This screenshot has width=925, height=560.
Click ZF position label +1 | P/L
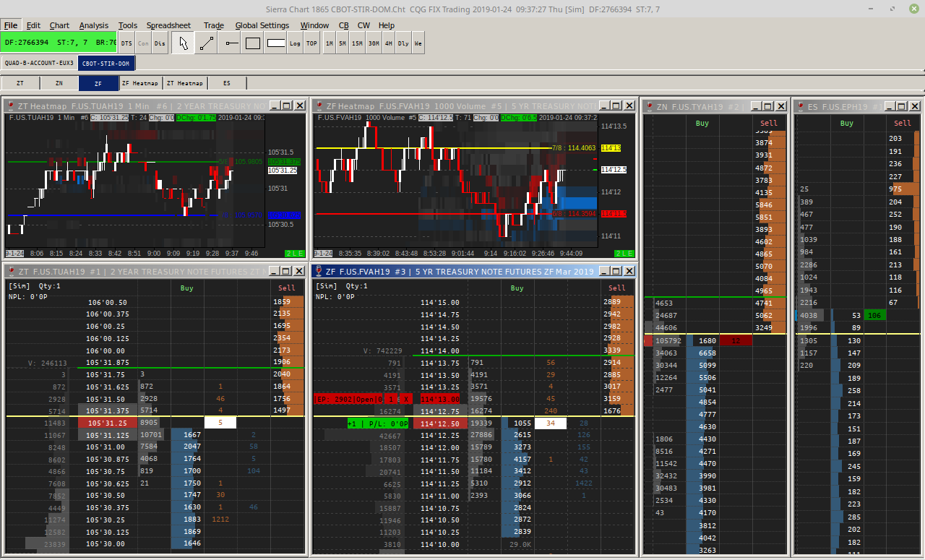pos(378,423)
